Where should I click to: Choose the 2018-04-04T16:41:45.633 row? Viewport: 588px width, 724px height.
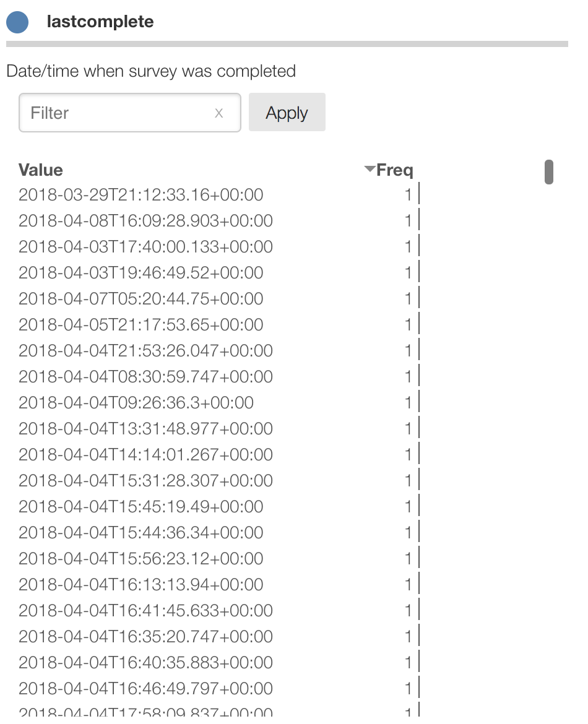coord(145,611)
